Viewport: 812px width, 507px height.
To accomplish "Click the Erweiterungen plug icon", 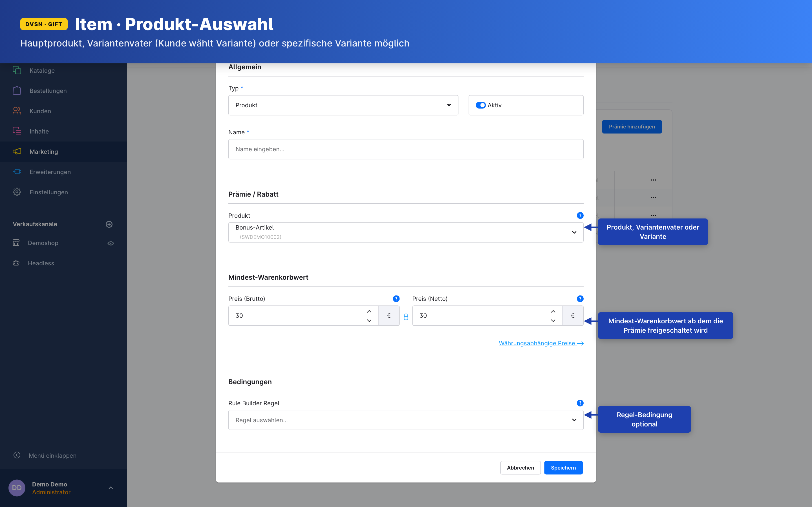I will [17, 172].
